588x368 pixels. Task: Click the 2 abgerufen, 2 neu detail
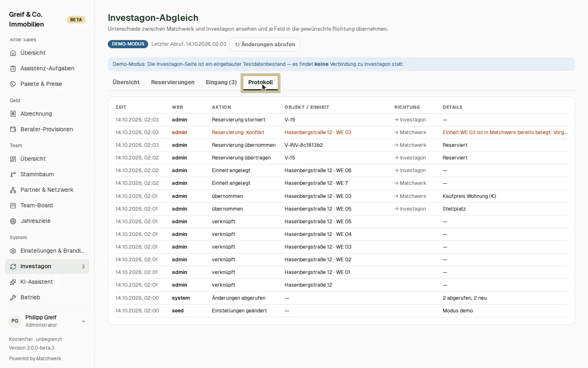pos(465,298)
